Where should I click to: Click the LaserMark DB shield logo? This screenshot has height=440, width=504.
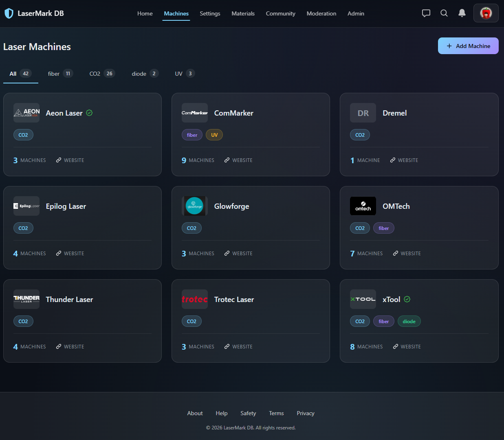click(x=9, y=13)
